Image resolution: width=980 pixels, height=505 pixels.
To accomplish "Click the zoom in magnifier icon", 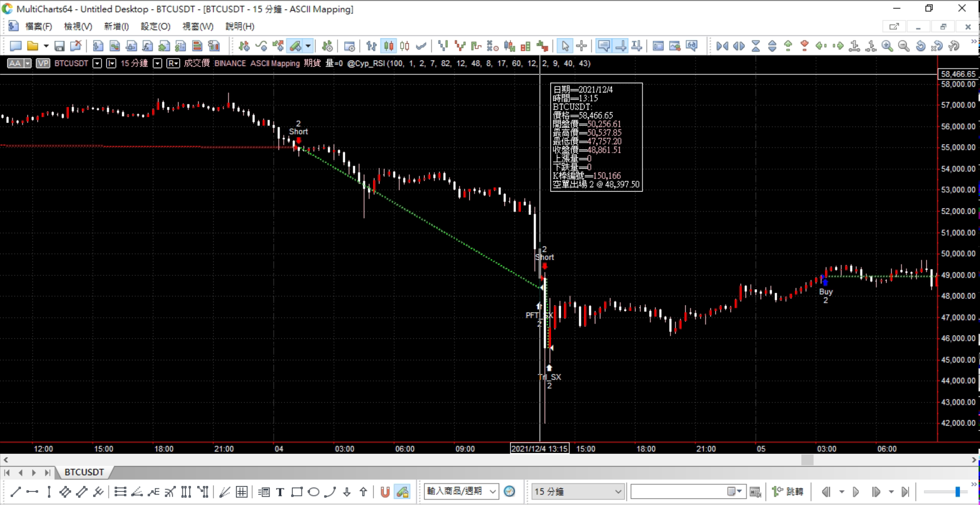I will (887, 46).
